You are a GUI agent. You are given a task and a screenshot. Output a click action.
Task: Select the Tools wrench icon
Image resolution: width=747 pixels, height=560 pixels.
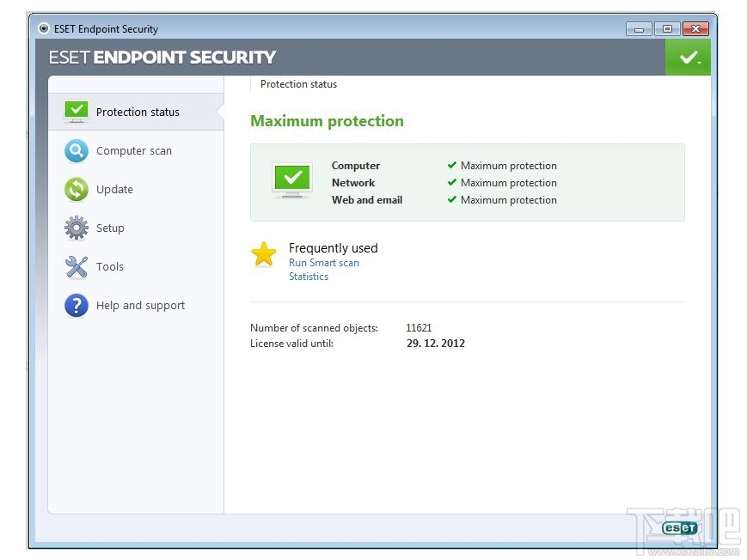pos(76,266)
